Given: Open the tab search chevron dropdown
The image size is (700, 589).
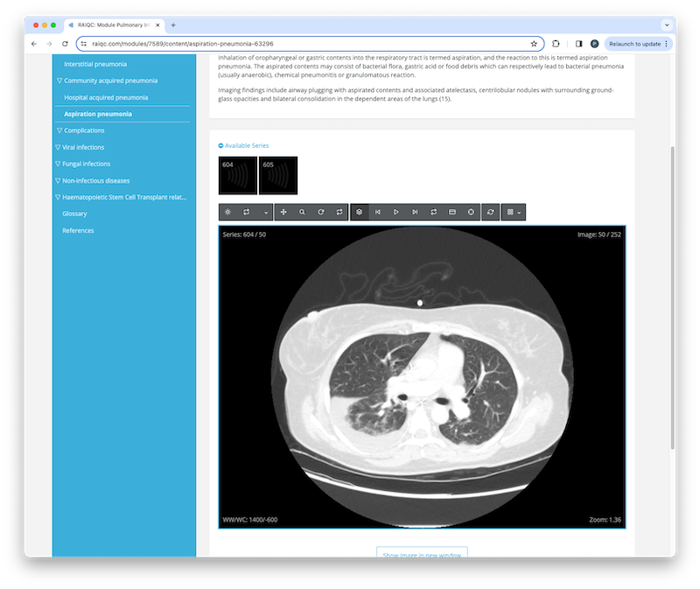Looking at the screenshot, I should point(667,25).
